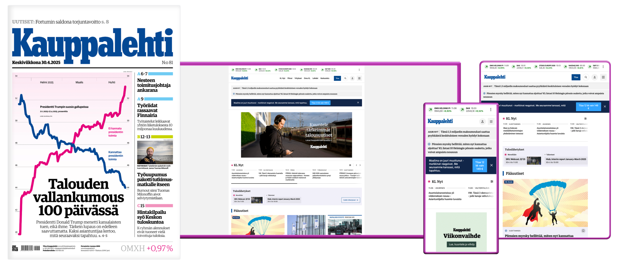Open flags building news image on desktop
The width and height of the screenshot is (644, 264).
tap(306, 225)
